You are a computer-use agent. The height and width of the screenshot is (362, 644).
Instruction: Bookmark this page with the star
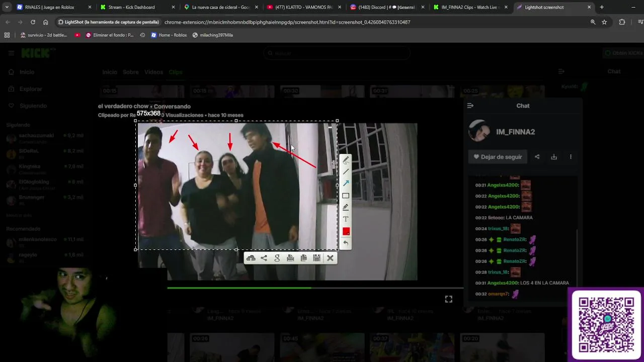604,22
